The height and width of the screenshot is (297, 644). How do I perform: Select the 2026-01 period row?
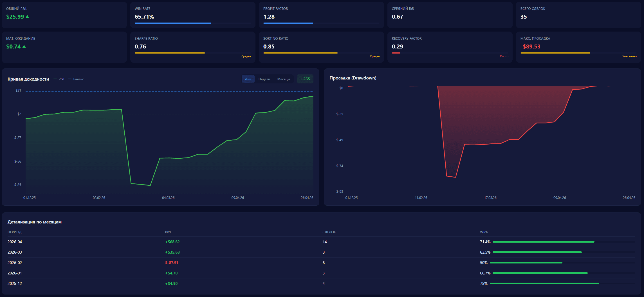click(x=321, y=273)
